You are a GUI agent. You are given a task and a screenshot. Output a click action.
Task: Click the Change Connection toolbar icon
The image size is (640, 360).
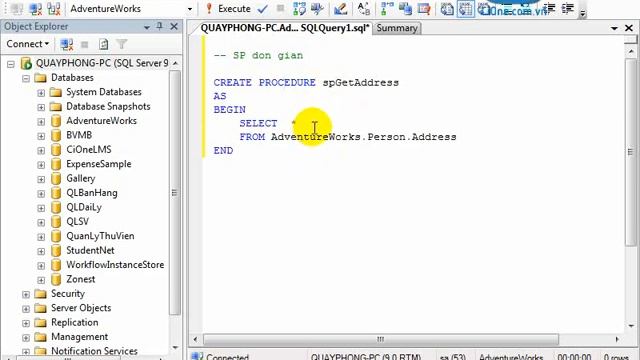pyautogui.click(x=53, y=9)
